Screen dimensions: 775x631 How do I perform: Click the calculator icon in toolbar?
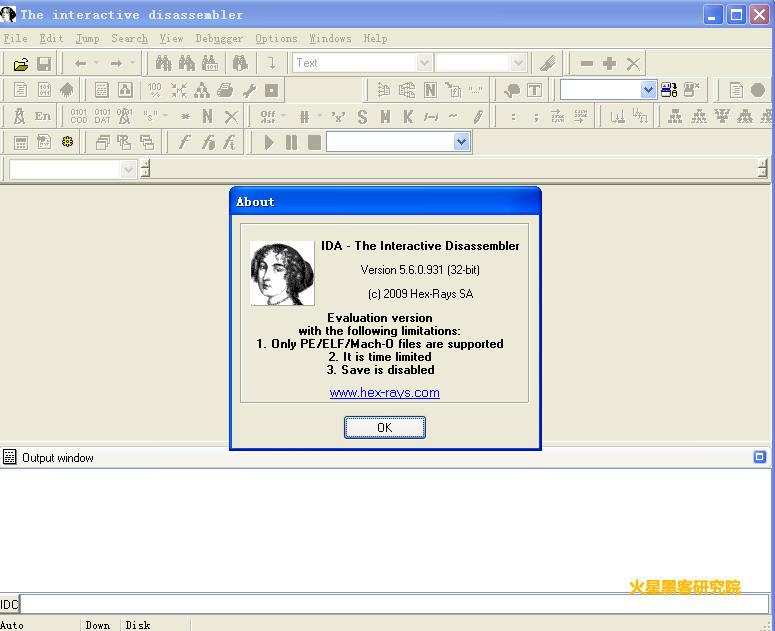pos(20,142)
